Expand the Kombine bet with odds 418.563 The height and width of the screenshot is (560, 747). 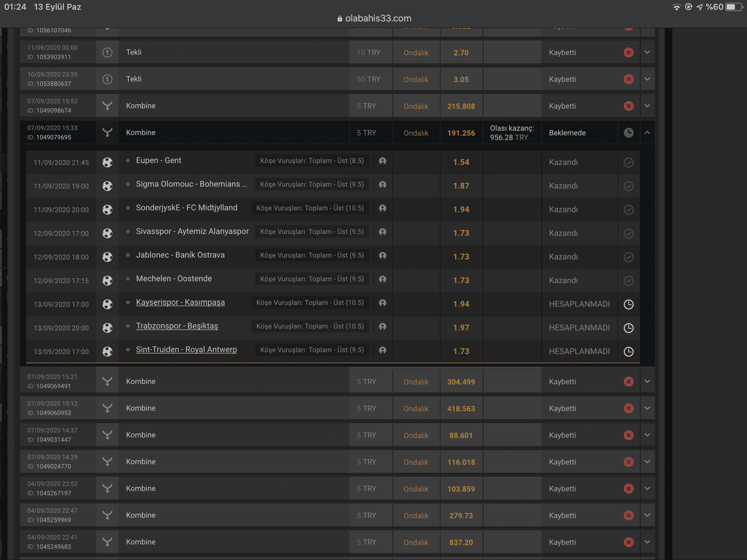tap(647, 408)
